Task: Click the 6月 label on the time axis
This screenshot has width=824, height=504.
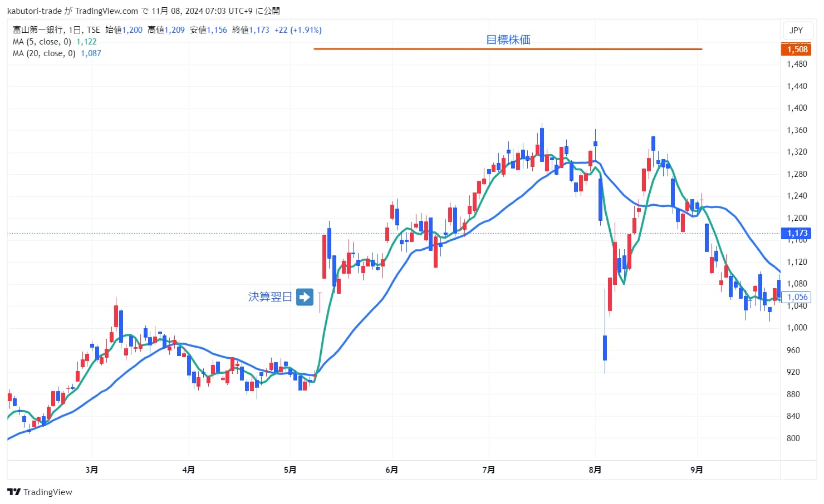Action: tap(392, 470)
